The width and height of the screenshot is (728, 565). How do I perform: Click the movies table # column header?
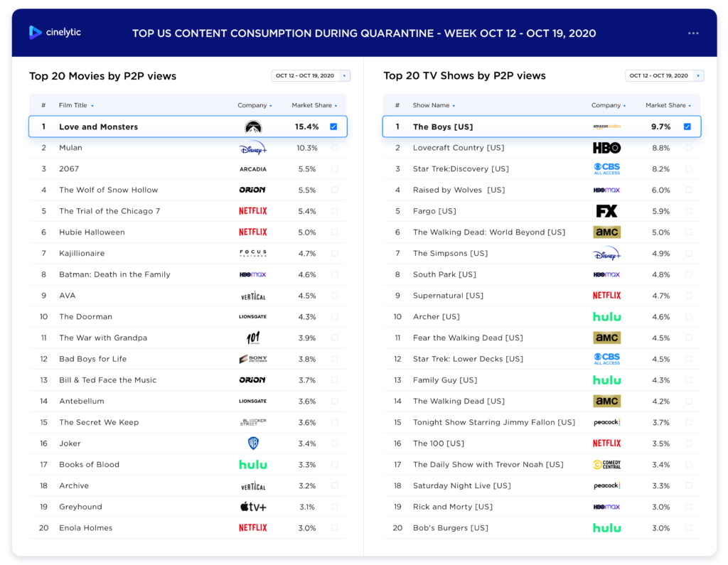point(43,105)
